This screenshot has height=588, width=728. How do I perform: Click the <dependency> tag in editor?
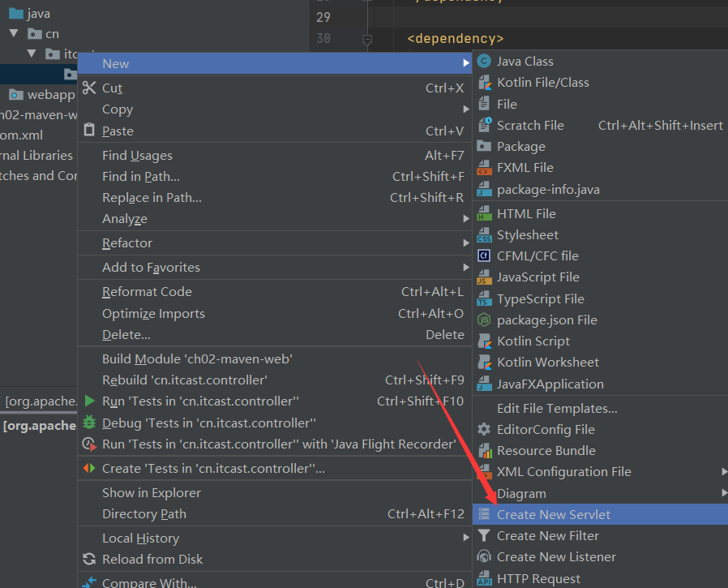pyautogui.click(x=455, y=39)
